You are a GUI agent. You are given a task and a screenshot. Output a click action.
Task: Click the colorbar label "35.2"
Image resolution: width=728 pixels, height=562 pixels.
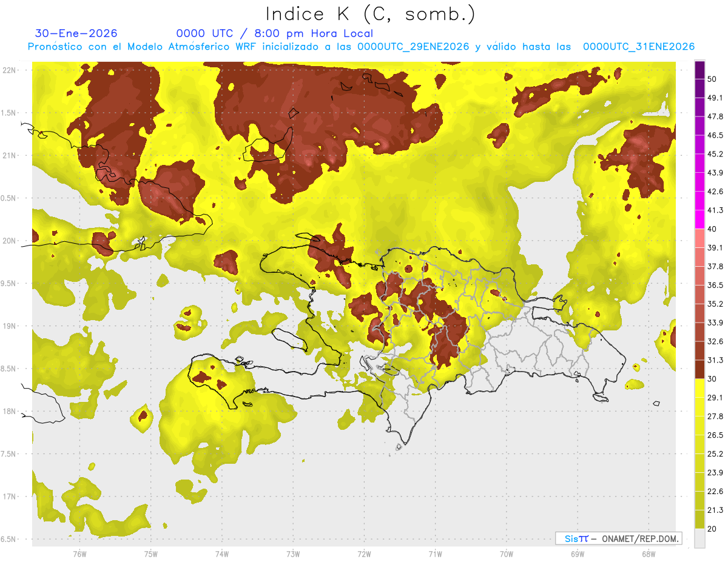click(715, 304)
